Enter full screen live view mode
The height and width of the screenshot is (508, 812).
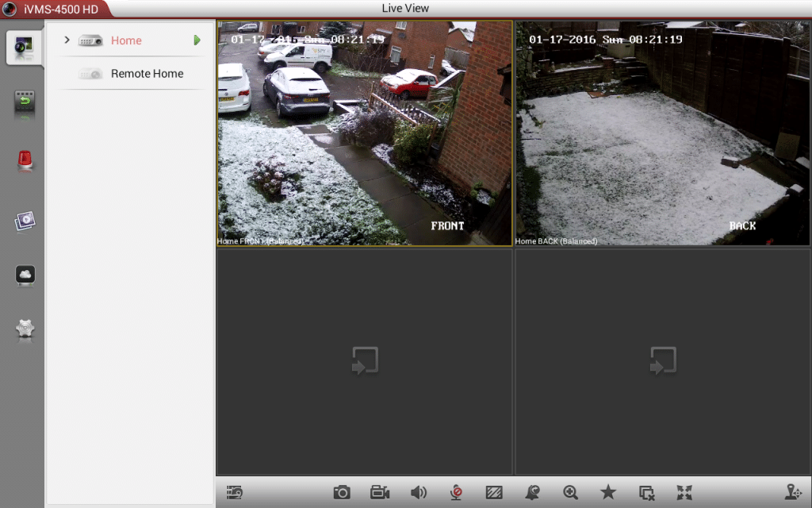[684, 492]
